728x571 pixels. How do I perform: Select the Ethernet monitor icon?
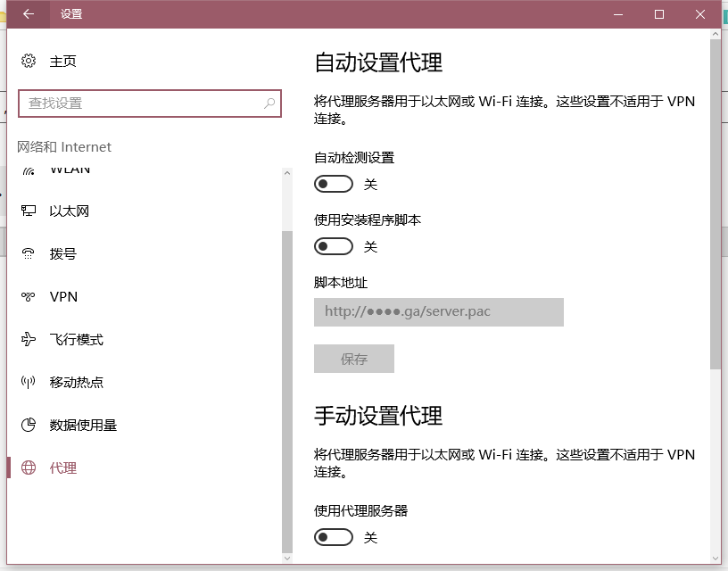[29, 211]
